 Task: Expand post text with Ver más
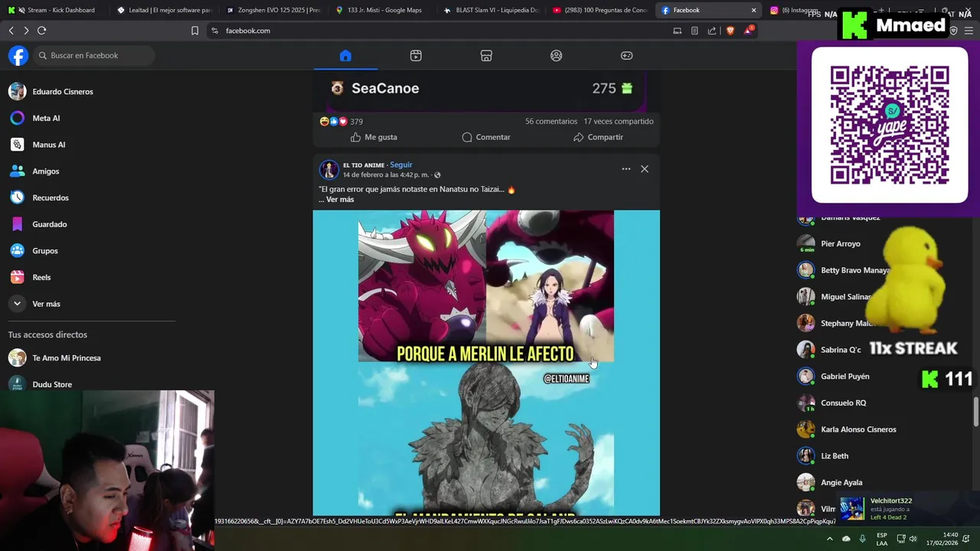coord(340,200)
